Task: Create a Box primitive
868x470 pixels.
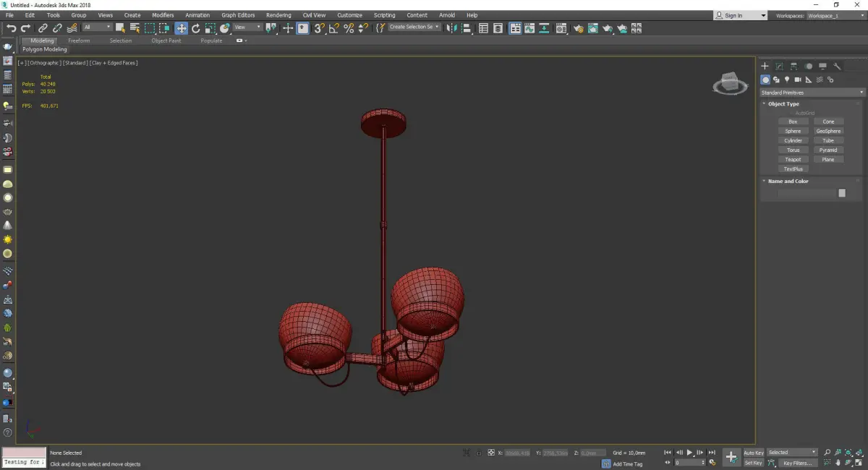Action: click(x=793, y=121)
